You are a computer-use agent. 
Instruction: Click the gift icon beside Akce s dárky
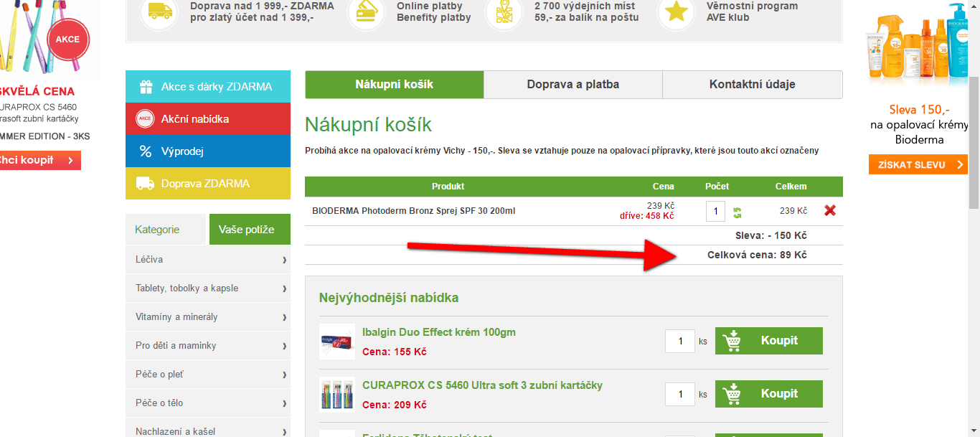click(x=146, y=87)
